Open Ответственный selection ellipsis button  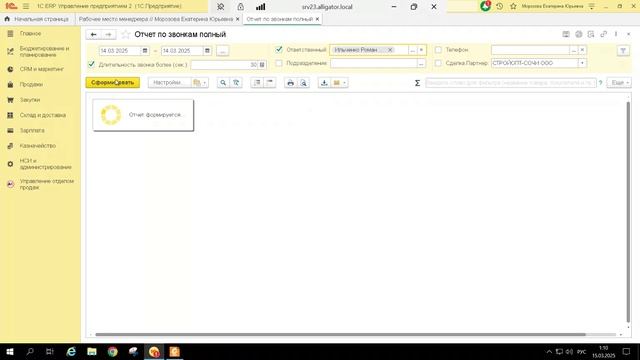tap(412, 50)
